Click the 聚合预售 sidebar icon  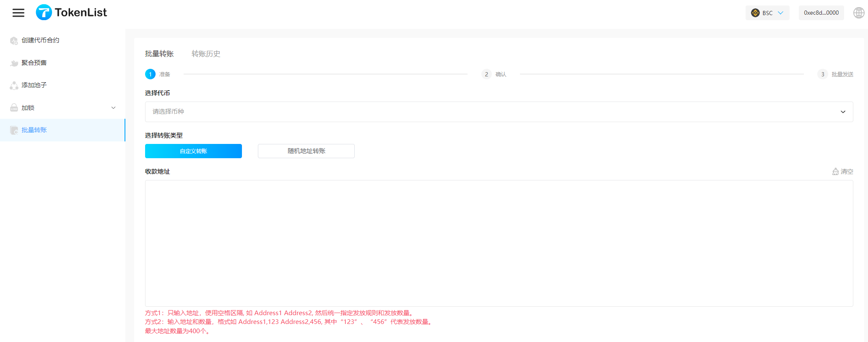pos(14,63)
